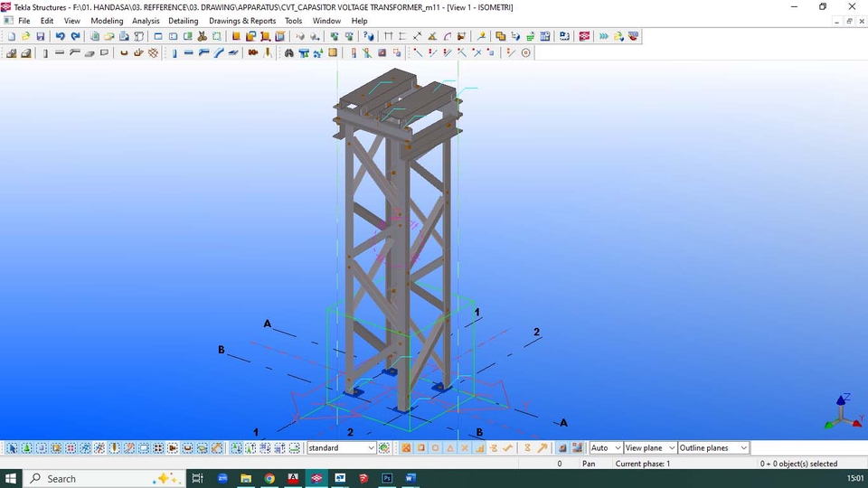Select the Create steel column tool
The height and width of the screenshot is (488, 868).
tap(174, 53)
